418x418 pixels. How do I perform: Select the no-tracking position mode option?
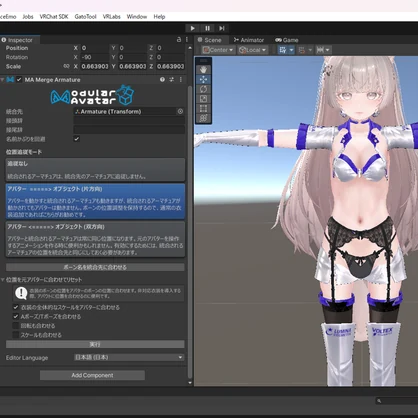coord(95,170)
